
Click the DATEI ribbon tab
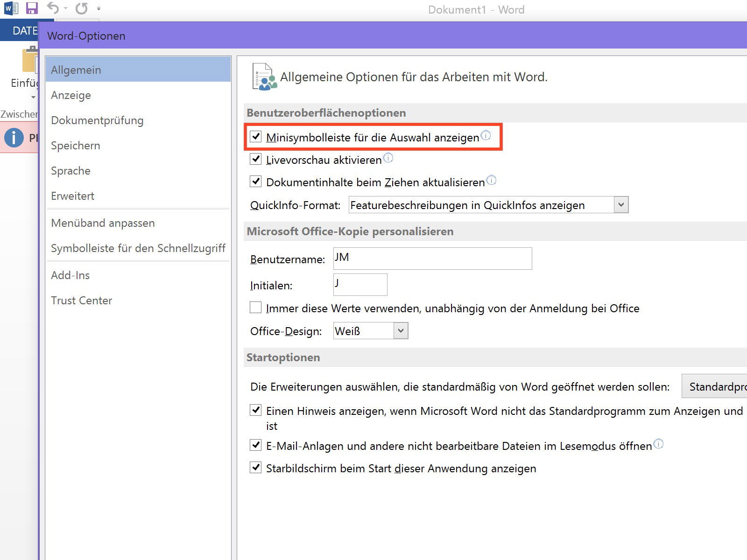coord(20,31)
